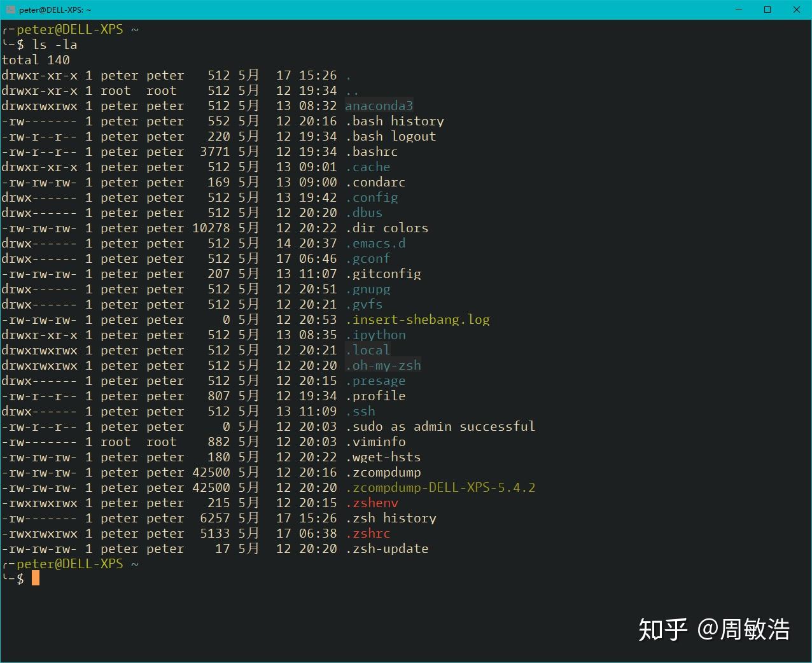Image resolution: width=812 pixels, height=663 pixels.
Task: Select the .insert-shebang.log file entry
Action: click(x=417, y=319)
